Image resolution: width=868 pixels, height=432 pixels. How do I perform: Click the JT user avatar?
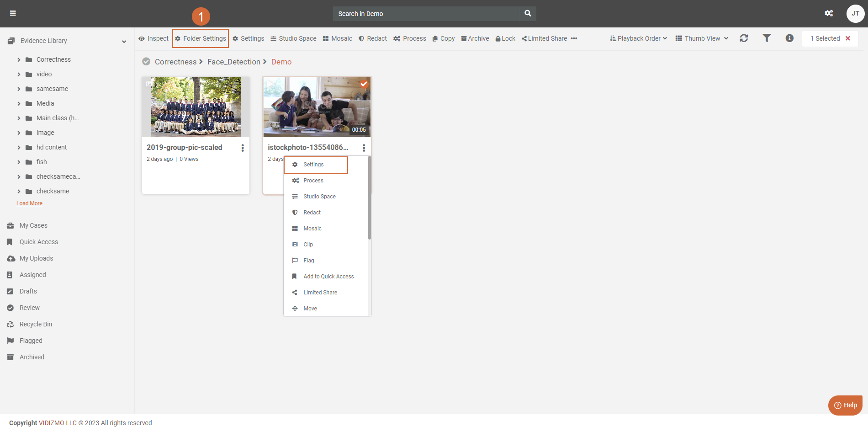coord(855,13)
